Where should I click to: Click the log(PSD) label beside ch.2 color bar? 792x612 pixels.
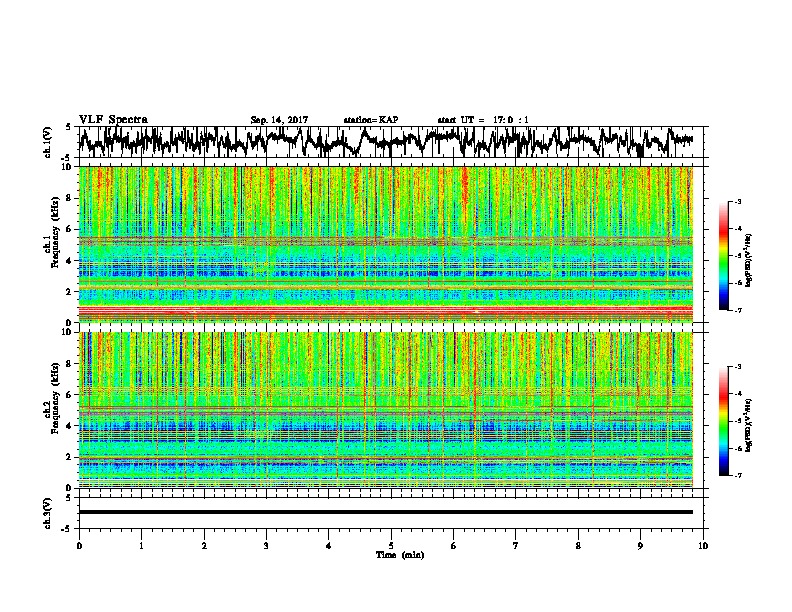749,425
